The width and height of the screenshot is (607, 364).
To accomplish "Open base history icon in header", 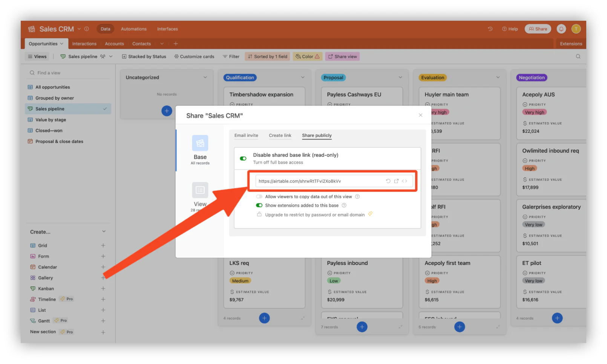I will point(490,29).
